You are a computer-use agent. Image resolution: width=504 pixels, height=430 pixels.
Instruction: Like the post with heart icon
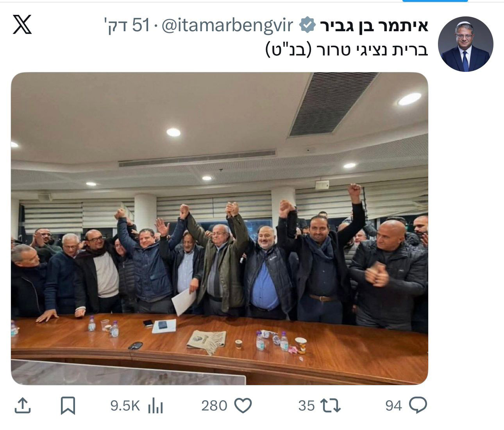click(243, 405)
